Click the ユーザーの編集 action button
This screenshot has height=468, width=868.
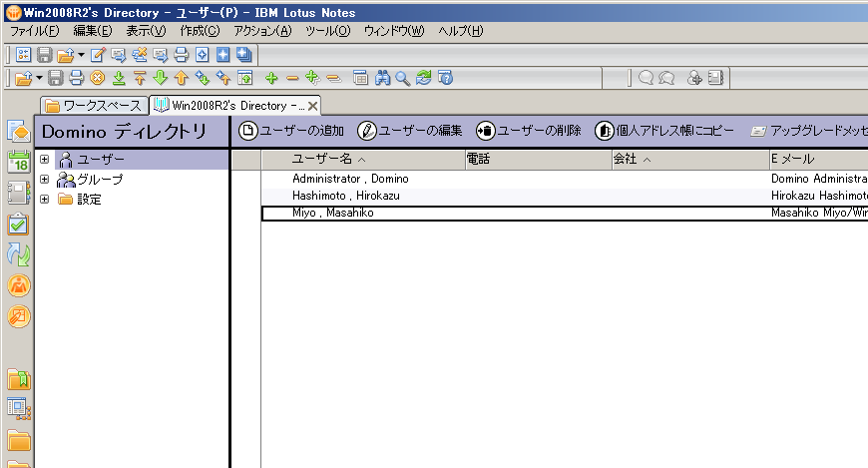click(x=410, y=131)
